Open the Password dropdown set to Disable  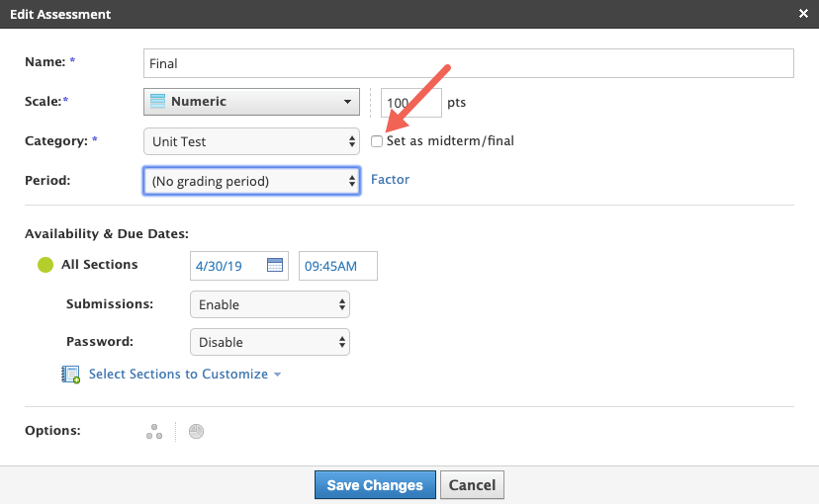[269, 342]
